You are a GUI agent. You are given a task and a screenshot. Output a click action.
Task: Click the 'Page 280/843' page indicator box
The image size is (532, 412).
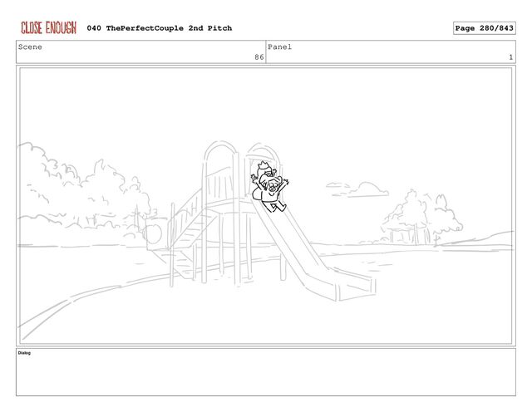coord(484,28)
